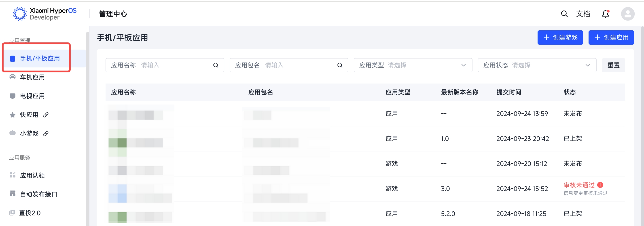Click the car icon beside 车机应用
644x226 pixels.
coord(12,77)
